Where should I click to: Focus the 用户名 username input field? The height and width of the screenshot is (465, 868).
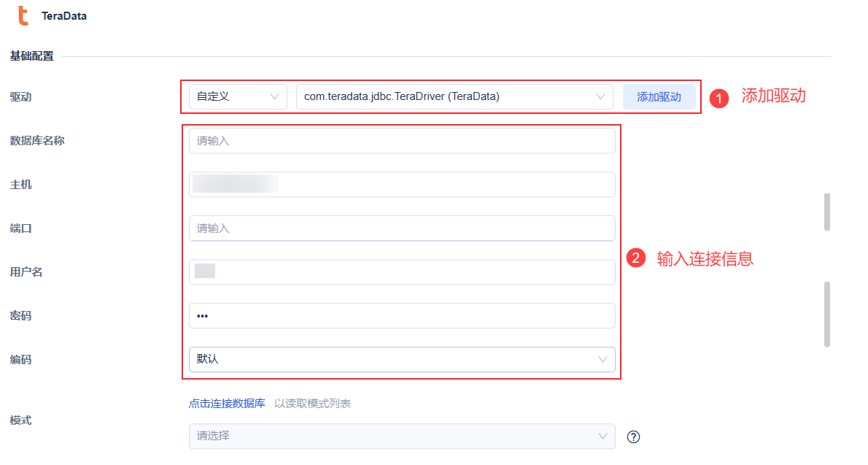pyautogui.click(x=402, y=272)
